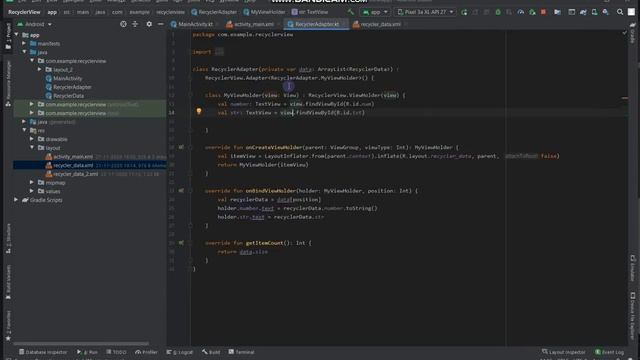640x360 pixels.
Task: Collapse the java folder node
Action: (x=24, y=52)
